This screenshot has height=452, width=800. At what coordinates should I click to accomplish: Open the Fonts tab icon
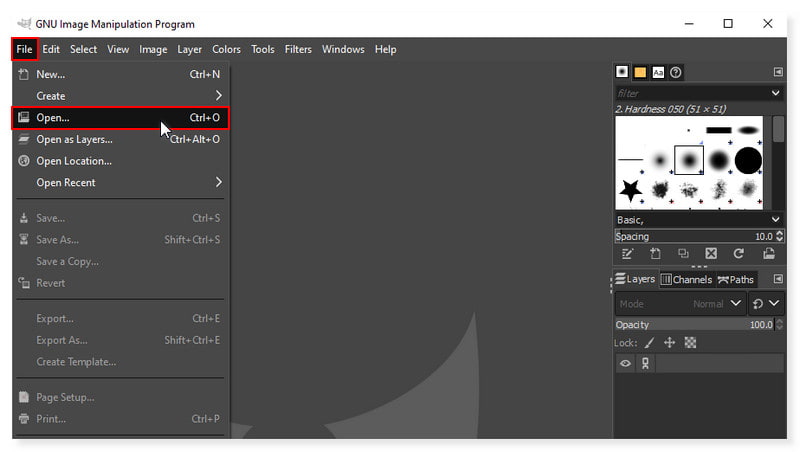pos(658,72)
